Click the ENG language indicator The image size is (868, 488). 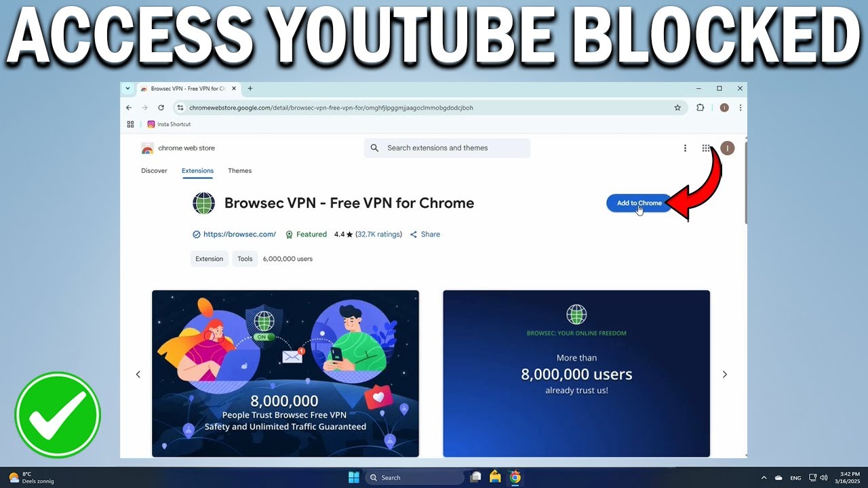pos(795,478)
